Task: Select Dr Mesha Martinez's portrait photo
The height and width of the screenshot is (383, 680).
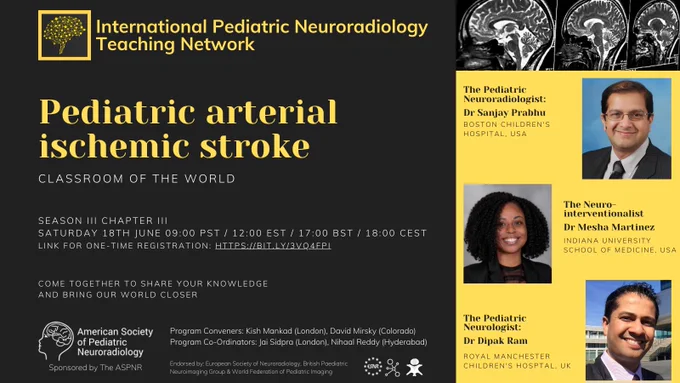Action: pos(507,234)
